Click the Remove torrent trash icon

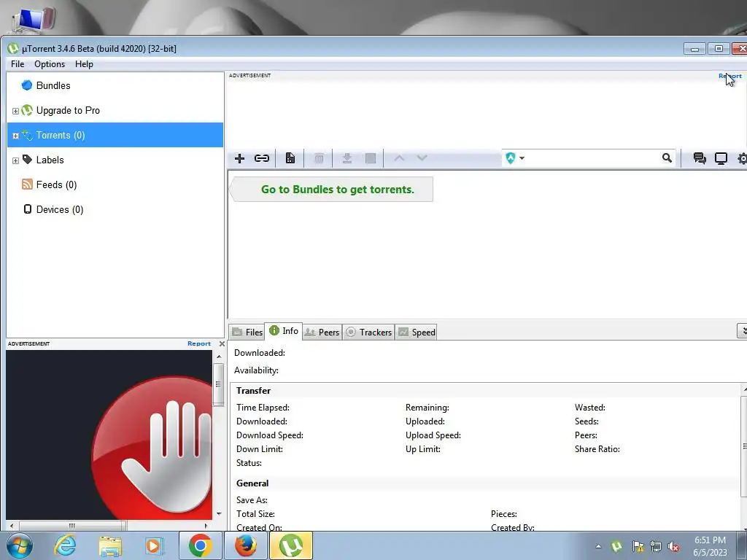point(320,158)
